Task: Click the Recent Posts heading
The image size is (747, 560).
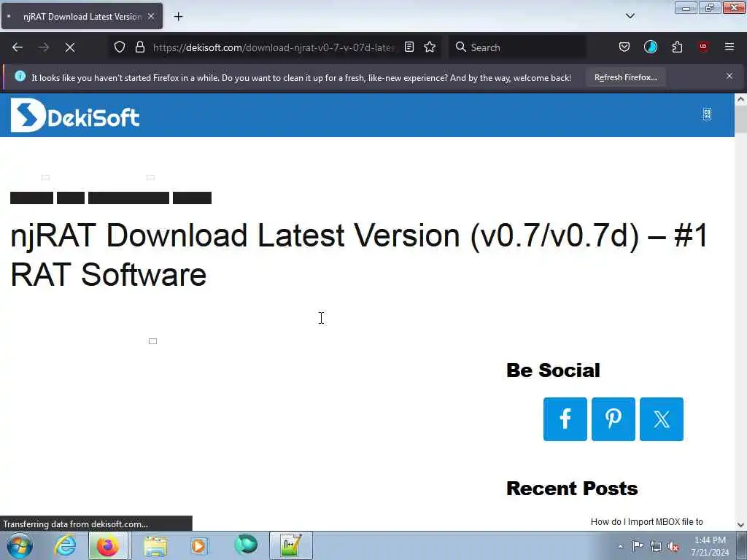Action: pos(572,488)
